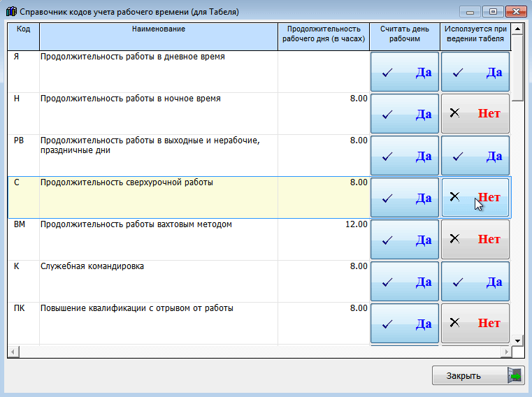The height and width of the screenshot is (397, 532).
Task: Switch Нет toggle in сверхурочной работы row
Action: (x=475, y=198)
